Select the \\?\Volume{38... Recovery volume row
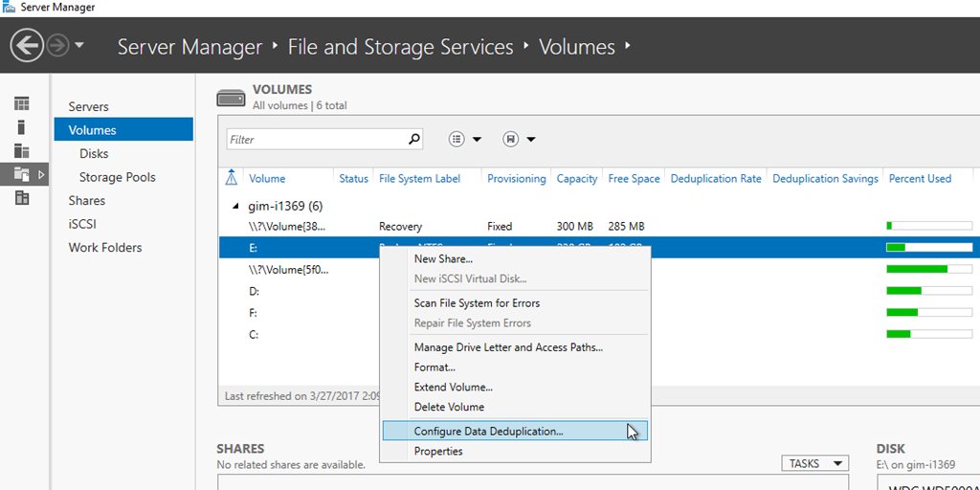The width and height of the screenshot is (980, 490). click(x=599, y=226)
